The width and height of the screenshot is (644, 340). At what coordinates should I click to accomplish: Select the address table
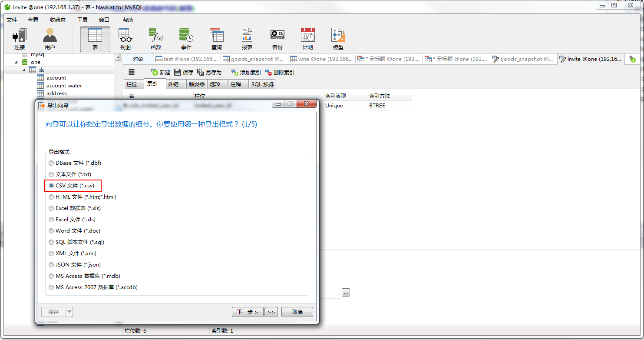point(56,93)
